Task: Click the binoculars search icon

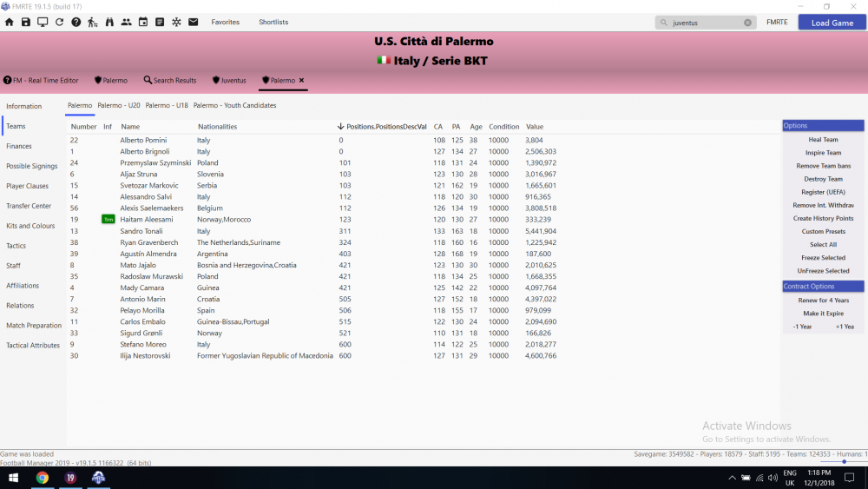Action: coord(109,22)
